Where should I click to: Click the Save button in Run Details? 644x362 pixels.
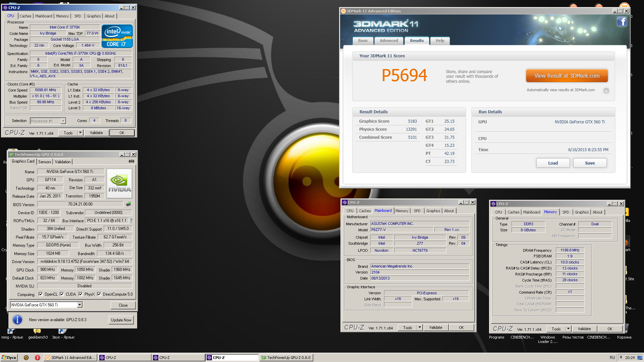click(590, 163)
